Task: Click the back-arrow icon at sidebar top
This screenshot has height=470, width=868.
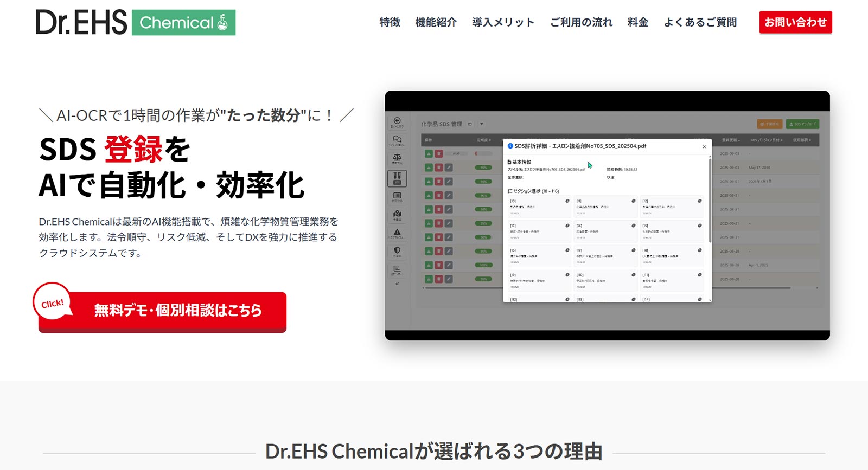Action: coord(397,122)
